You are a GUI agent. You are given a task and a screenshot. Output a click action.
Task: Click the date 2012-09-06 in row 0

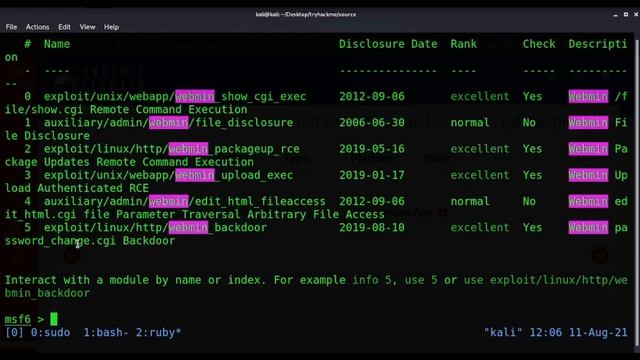372,97
